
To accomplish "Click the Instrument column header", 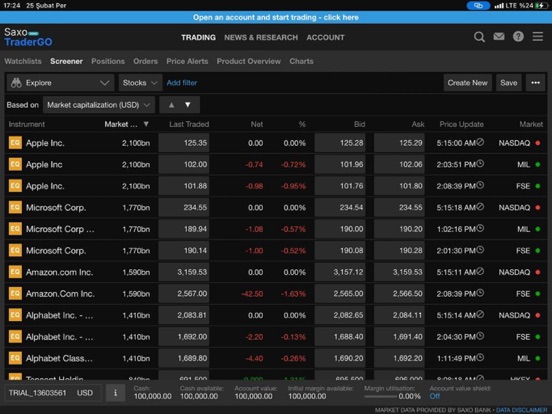I will pyautogui.click(x=27, y=124).
